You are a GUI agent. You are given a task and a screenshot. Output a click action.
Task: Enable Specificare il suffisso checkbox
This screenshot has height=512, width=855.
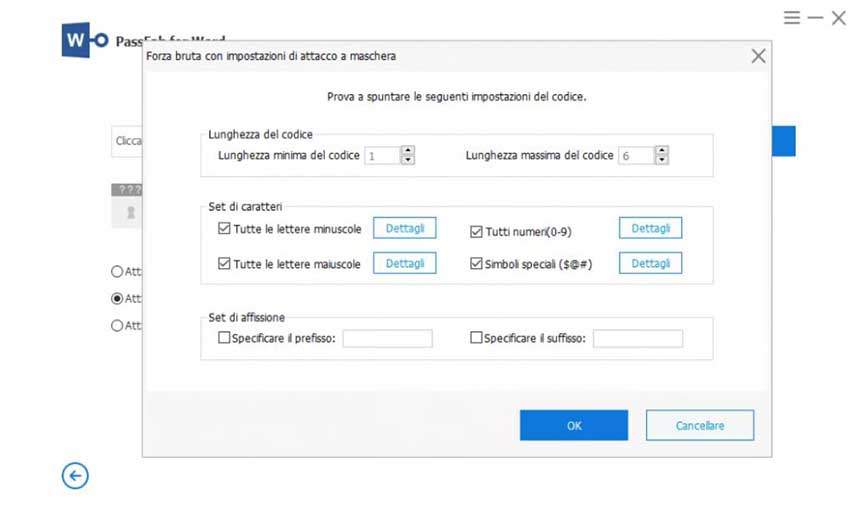click(x=476, y=338)
